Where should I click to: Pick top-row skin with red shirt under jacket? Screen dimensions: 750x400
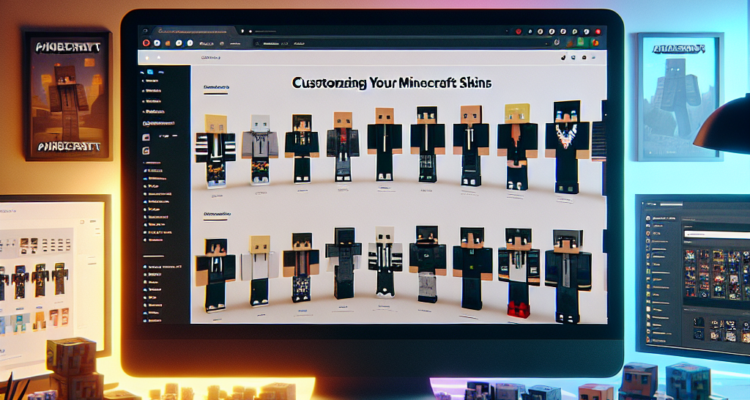343,147
